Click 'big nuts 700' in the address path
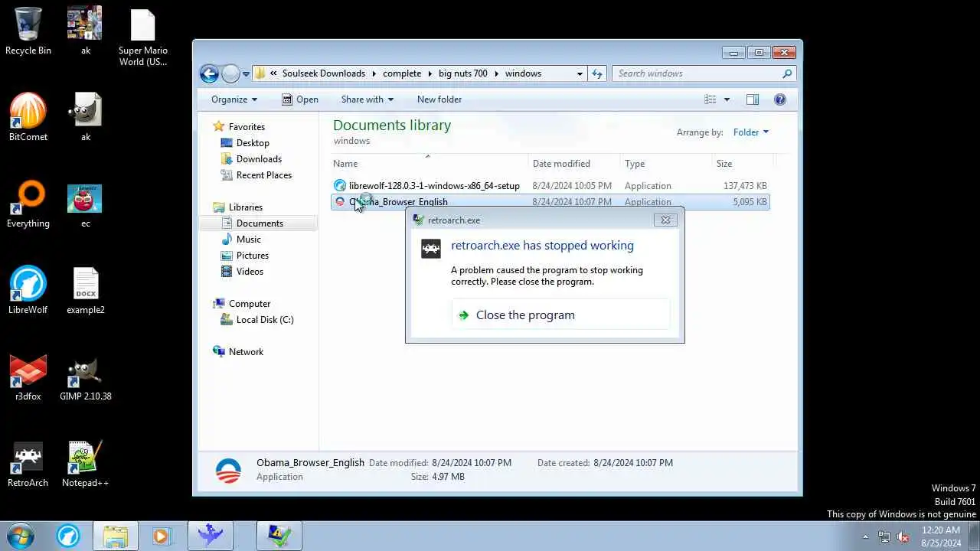The width and height of the screenshot is (980, 551). point(463,73)
